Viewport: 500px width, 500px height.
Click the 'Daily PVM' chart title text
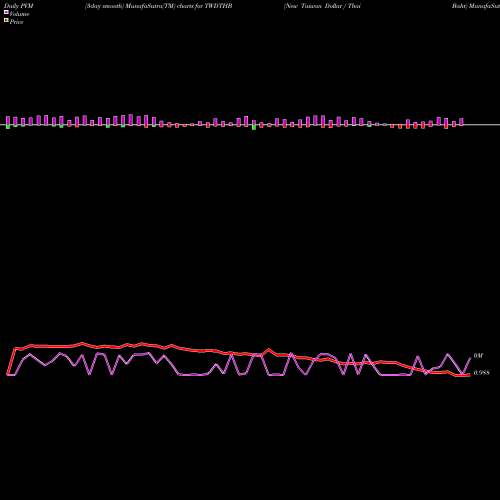click(x=19, y=6)
